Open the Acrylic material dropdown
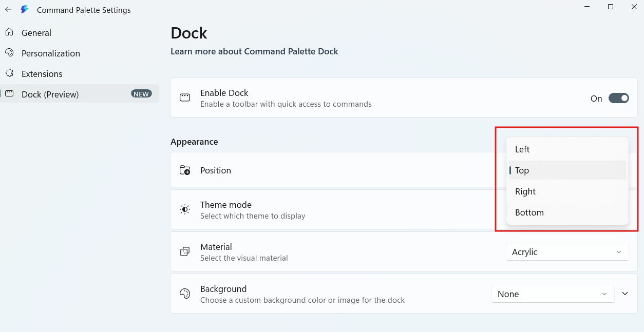Viewport: 644px width, 332px height. [567, 251]
